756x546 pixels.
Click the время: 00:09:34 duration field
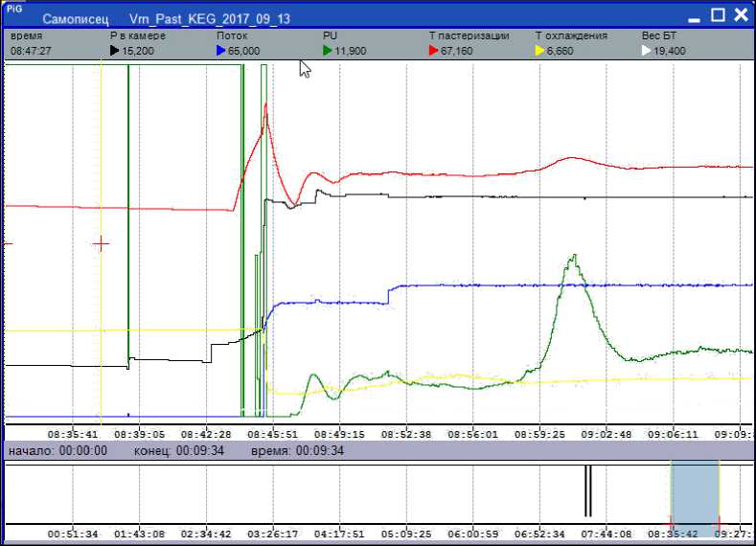pos(297,451)
